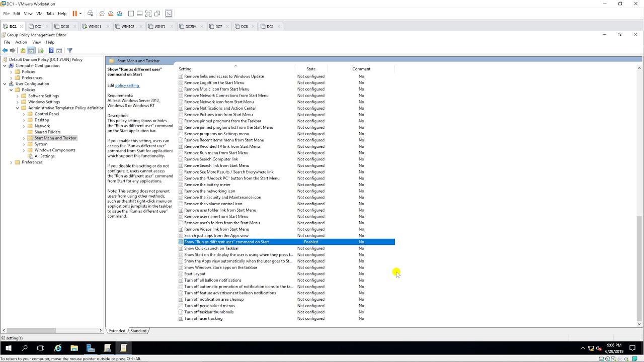Show hidden tray icons chevron
644x362 pixels.
(x=583, y=348)
